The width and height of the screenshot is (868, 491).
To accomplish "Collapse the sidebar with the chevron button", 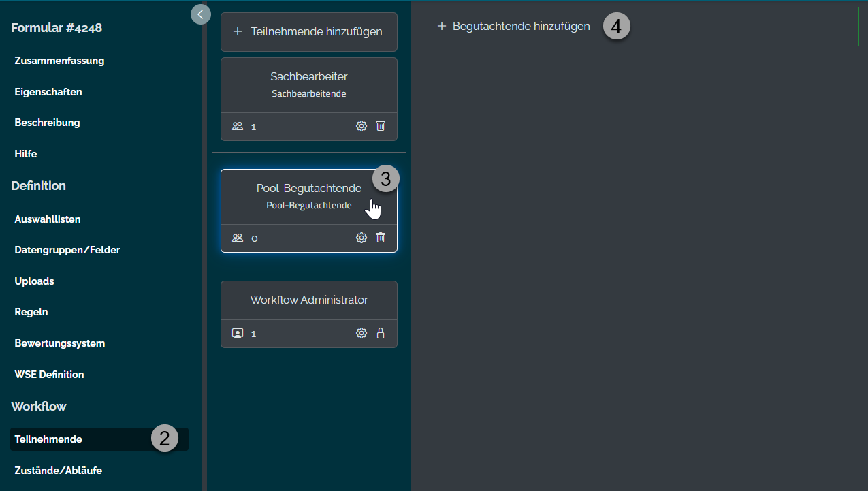I will 200,14.
